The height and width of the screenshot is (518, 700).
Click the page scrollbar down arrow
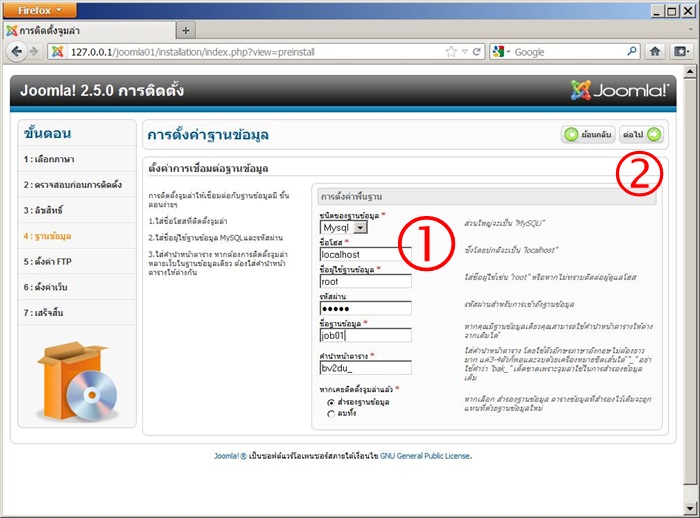[x=690, y=508]
